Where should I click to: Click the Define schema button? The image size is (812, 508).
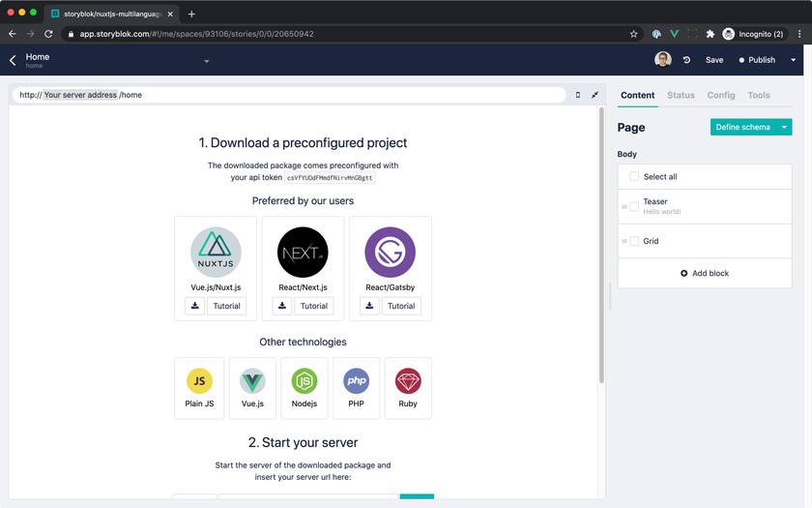click(743, 127)
